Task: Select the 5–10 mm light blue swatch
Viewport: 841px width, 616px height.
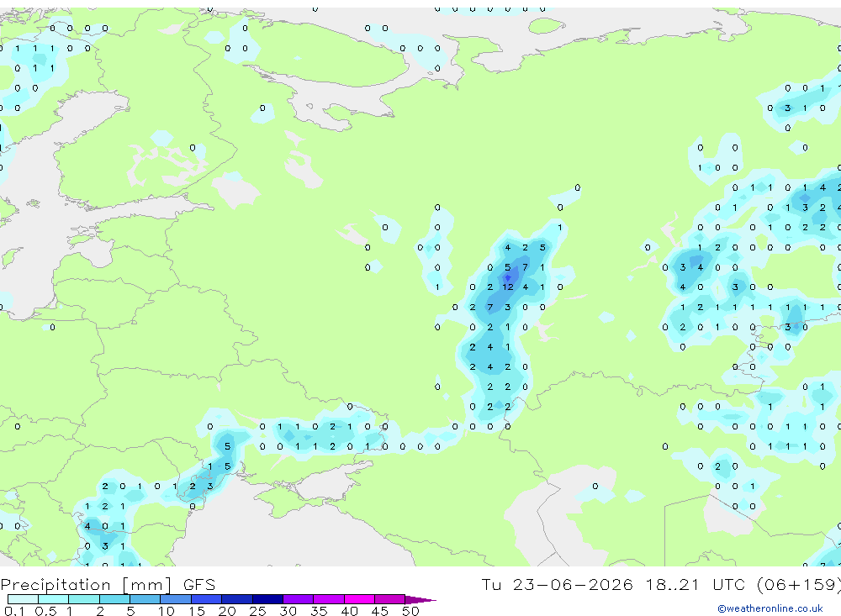Action: coord(145,599)
